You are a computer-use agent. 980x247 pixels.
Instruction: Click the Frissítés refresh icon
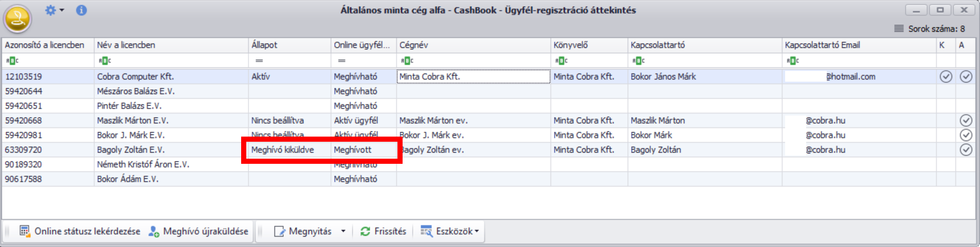coord(365,232)
